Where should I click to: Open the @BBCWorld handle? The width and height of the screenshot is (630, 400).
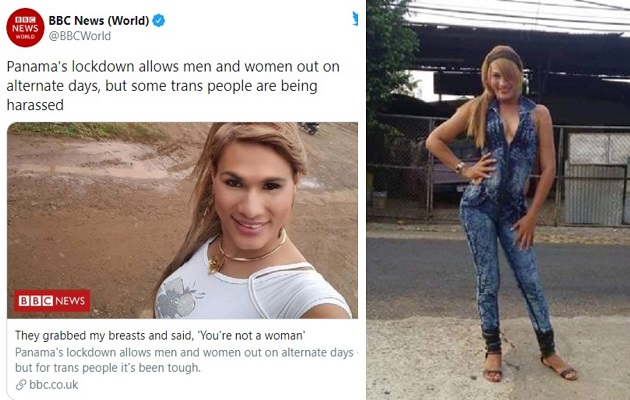coord(80,36)
